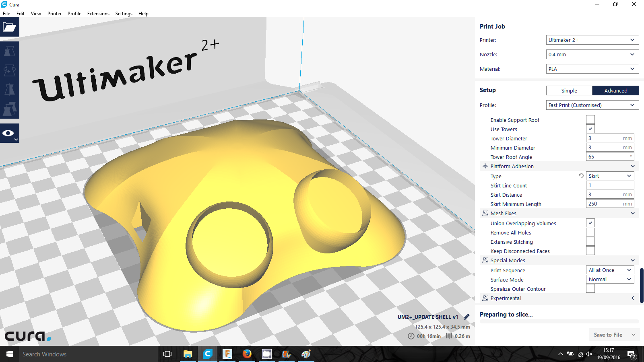
Task: Uncheck Union Overlapping Volumes
Action: [x=590, y=223]
